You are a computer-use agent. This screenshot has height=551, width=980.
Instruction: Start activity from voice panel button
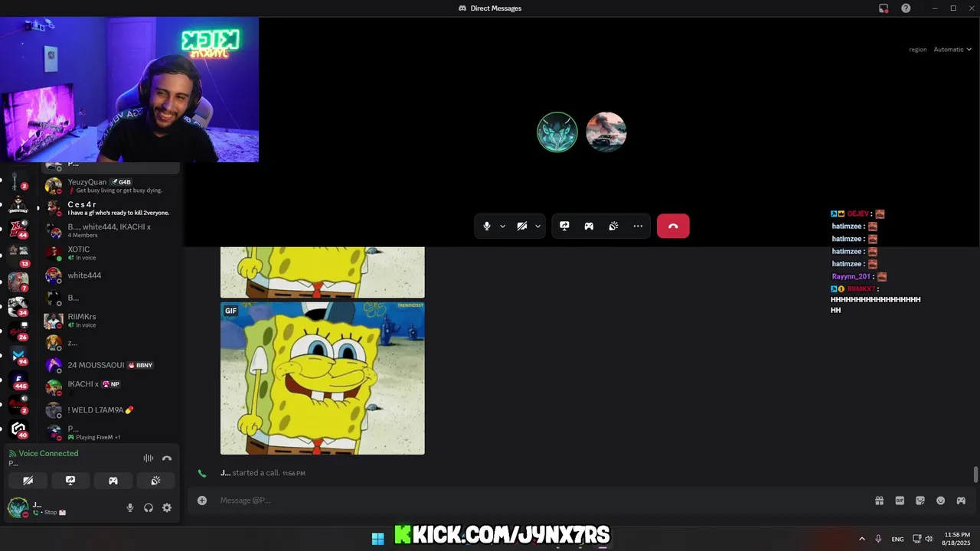click(x=113, y=481)
